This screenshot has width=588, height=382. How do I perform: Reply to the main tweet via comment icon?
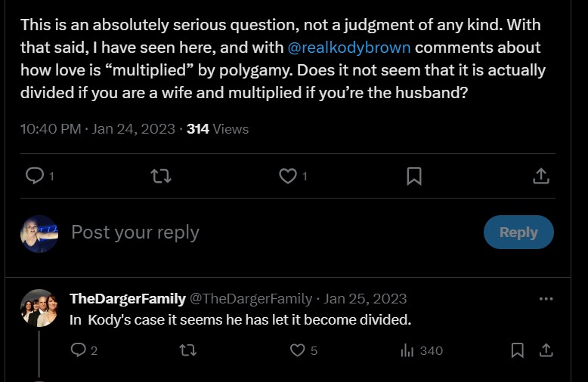pyautogui.click(x=35, y=176)
